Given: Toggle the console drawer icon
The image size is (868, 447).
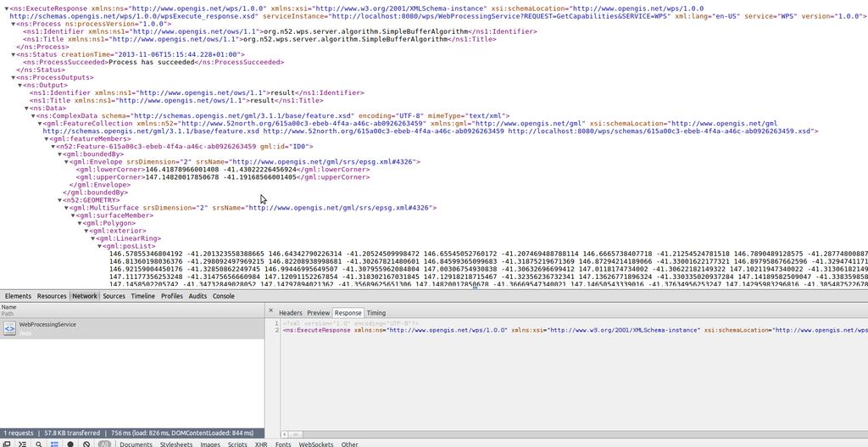Looking at the screenshot, I should pos(22,444).
